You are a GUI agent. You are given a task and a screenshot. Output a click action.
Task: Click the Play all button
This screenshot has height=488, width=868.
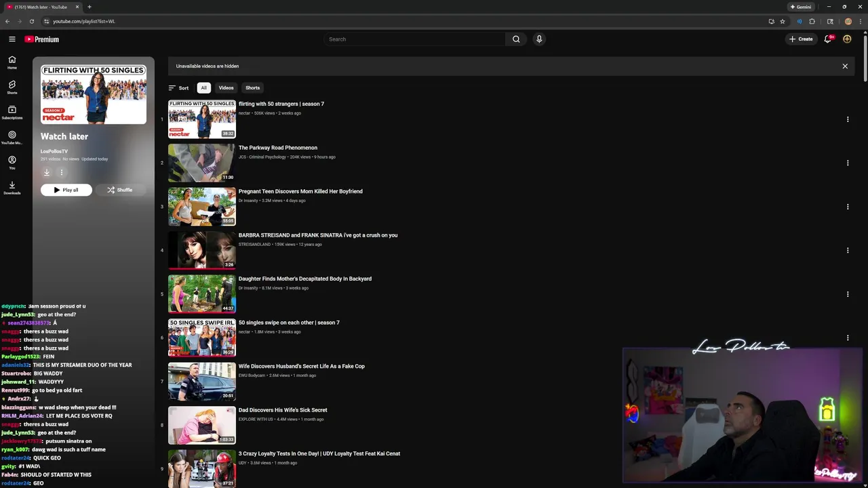66,190
